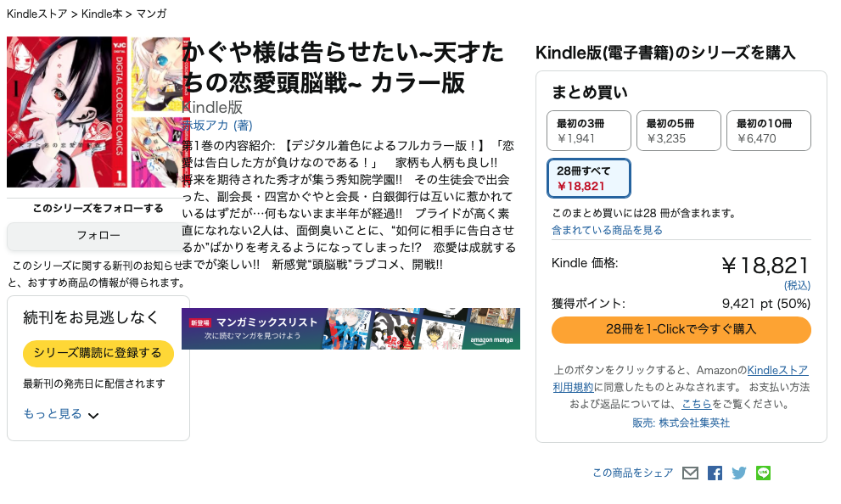Select the 最初の5冊 bundle option
This screenshot has width=841, height=504.
click(678, 131)
